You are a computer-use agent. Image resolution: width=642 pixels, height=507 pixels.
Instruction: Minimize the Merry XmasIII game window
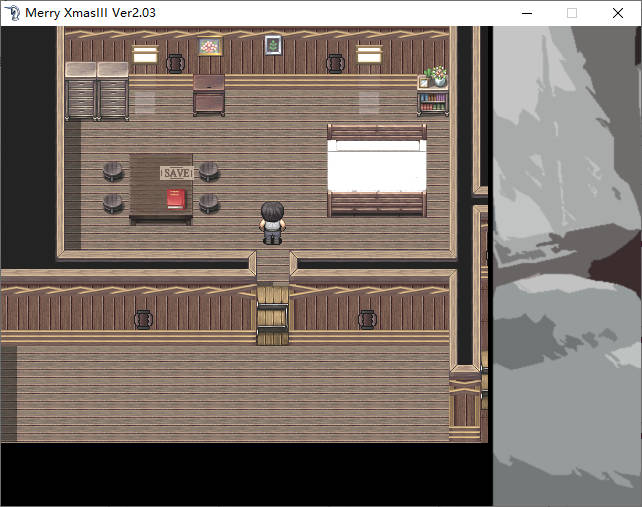tap(526, 13)
